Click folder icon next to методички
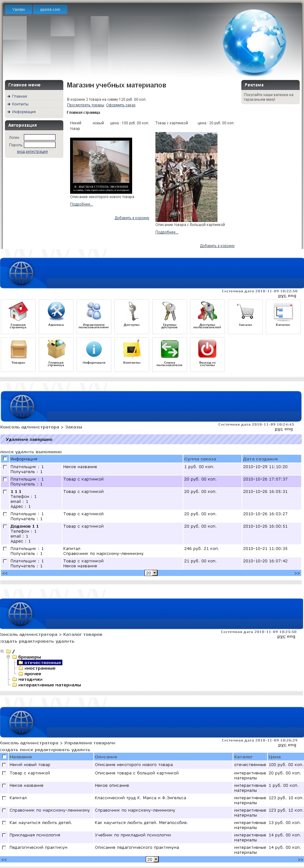 click(x=15, y=679)
